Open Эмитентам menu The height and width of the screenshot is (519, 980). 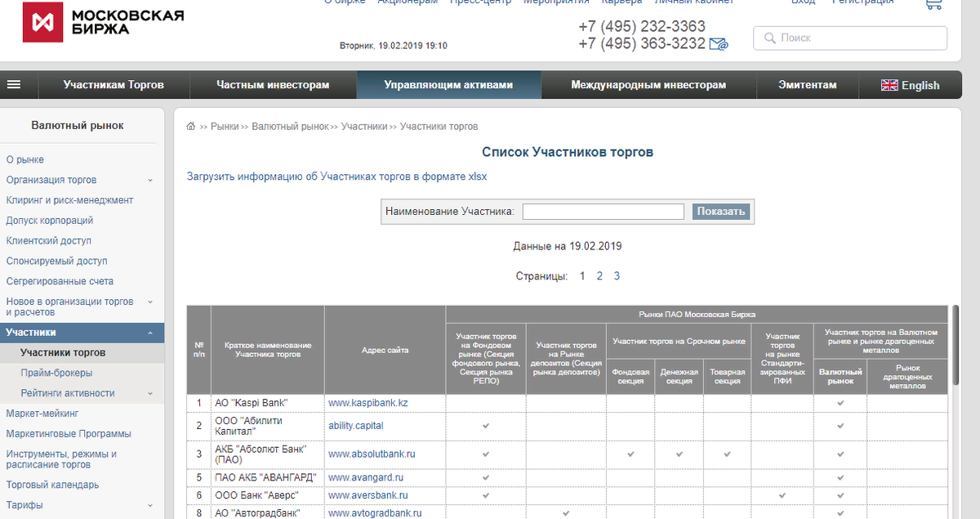pos(808,85)
